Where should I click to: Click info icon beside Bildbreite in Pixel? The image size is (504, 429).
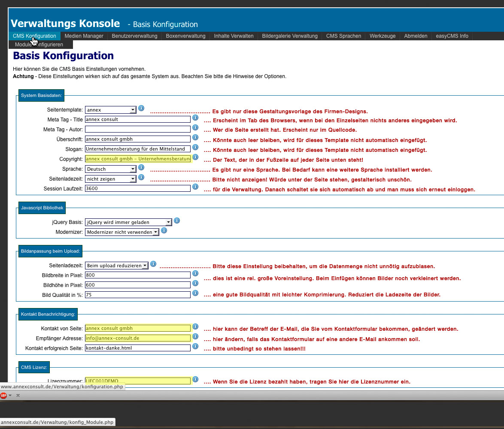(x=195, y=273)
